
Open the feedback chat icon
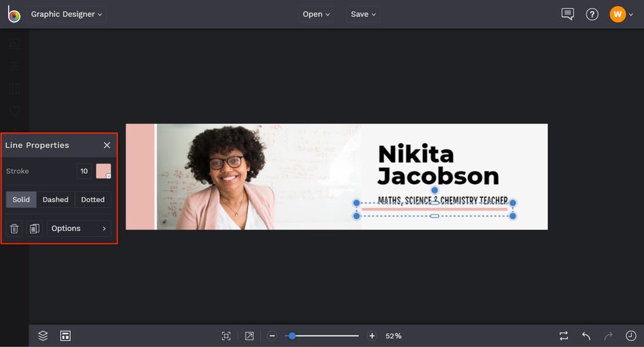(x=567, y=14)
